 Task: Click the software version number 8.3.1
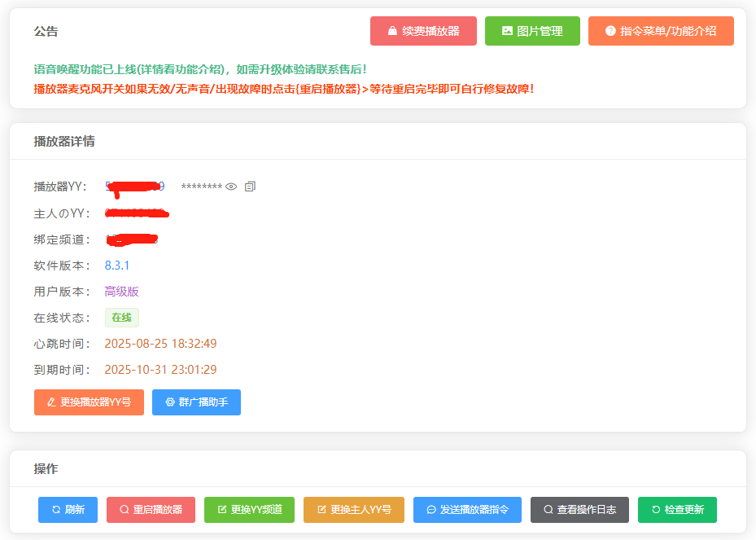click(x=117, y=266)
